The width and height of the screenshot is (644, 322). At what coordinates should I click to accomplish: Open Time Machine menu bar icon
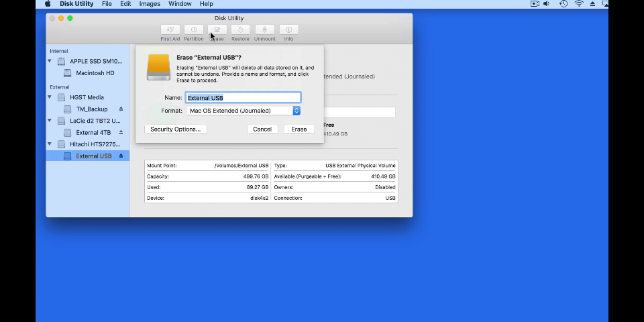[563, 4]
